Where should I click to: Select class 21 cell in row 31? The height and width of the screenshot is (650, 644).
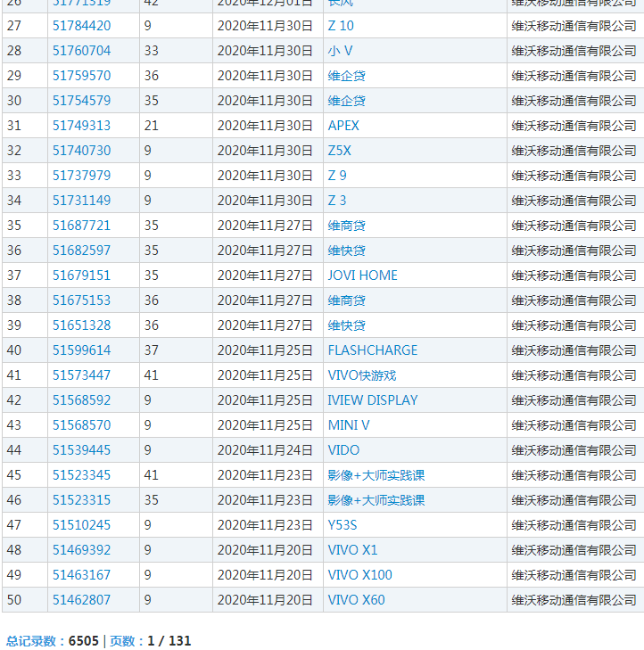pos(176,125)
